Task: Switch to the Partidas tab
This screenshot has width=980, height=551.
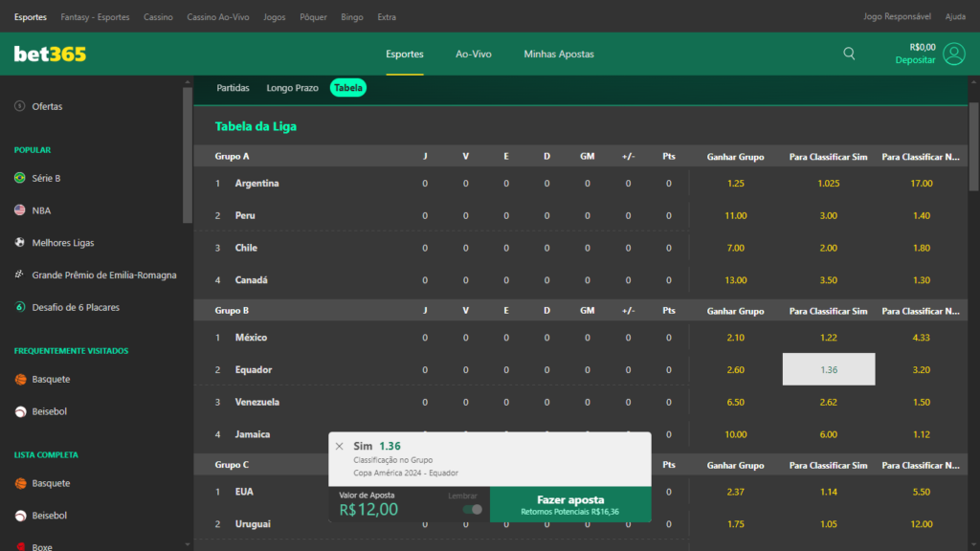Action: pos(233,88)
